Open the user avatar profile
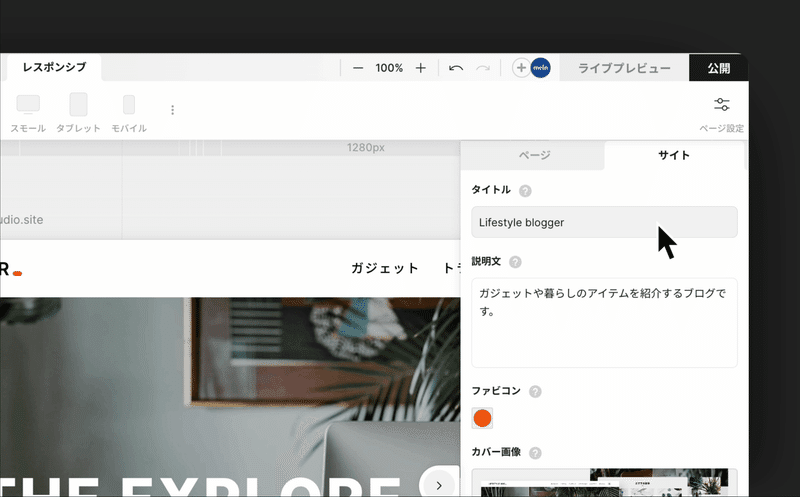 pos(540,68)
